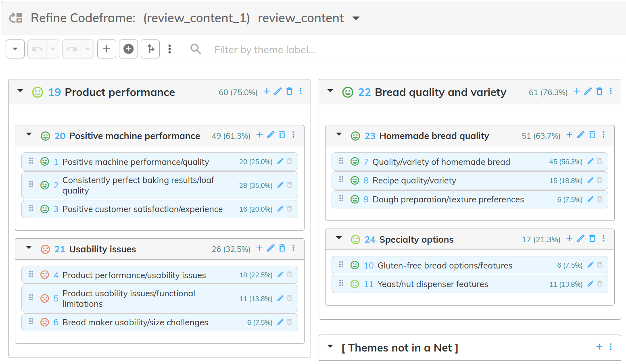
Task: Grab the drag handle for Bread maker usability/size challenges
Action: pyautogui.click(x=31, y=322)
